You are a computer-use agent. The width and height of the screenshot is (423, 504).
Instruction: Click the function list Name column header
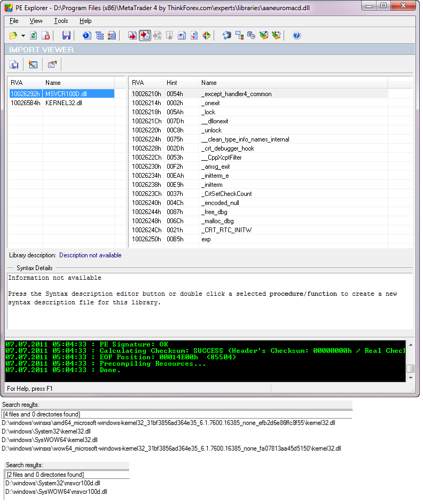coord(293,83)
